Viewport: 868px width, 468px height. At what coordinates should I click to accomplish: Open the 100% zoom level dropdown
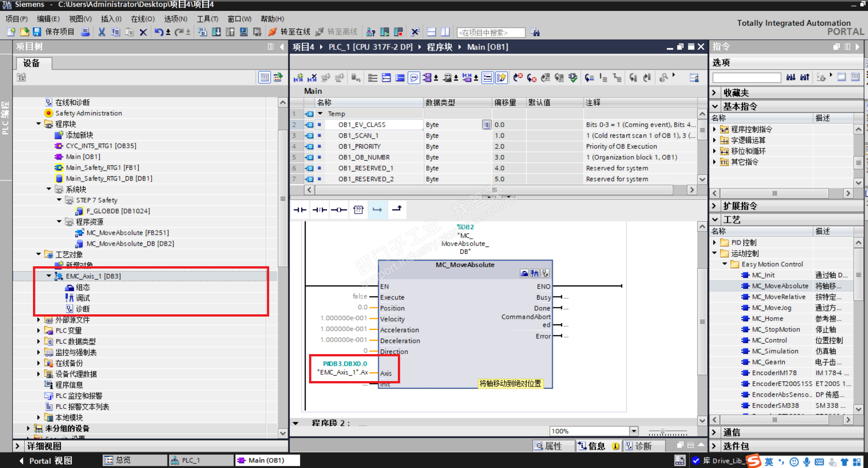tap(634, 431)
